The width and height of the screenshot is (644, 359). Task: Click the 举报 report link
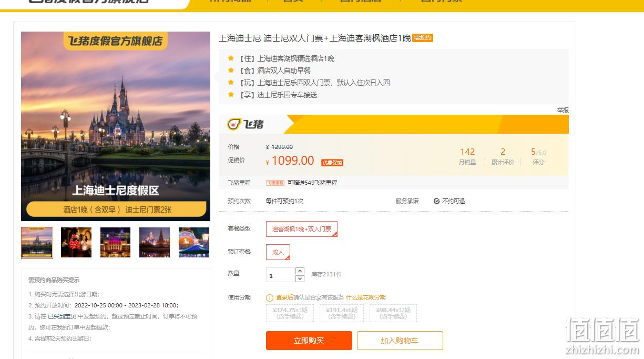click(x=563, y=110)
